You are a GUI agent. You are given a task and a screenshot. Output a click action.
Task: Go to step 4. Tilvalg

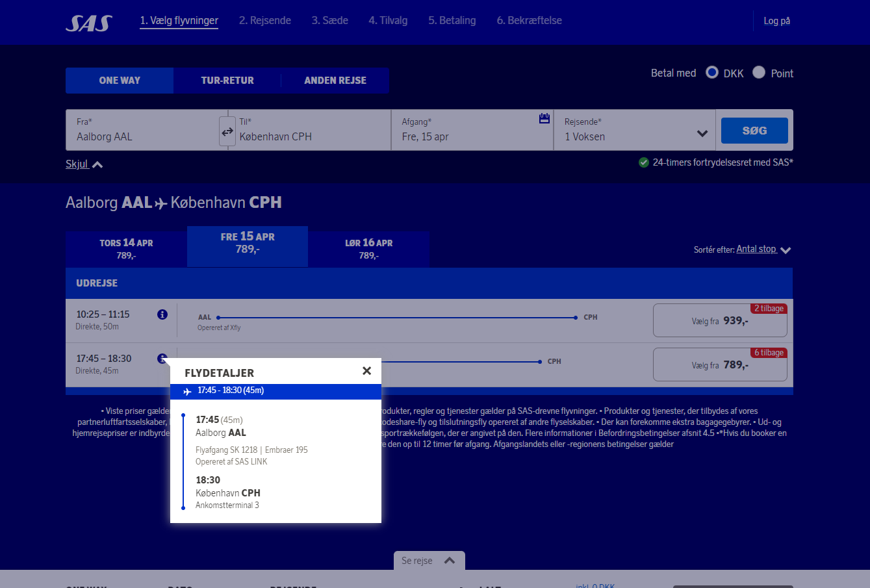tap(389, 21)
